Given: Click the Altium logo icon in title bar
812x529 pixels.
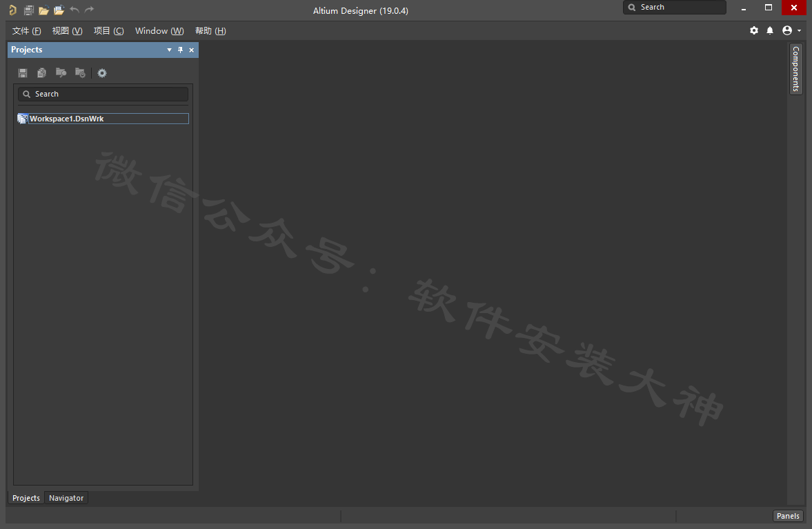Looking at the screenshot, I should click(13, 10).
